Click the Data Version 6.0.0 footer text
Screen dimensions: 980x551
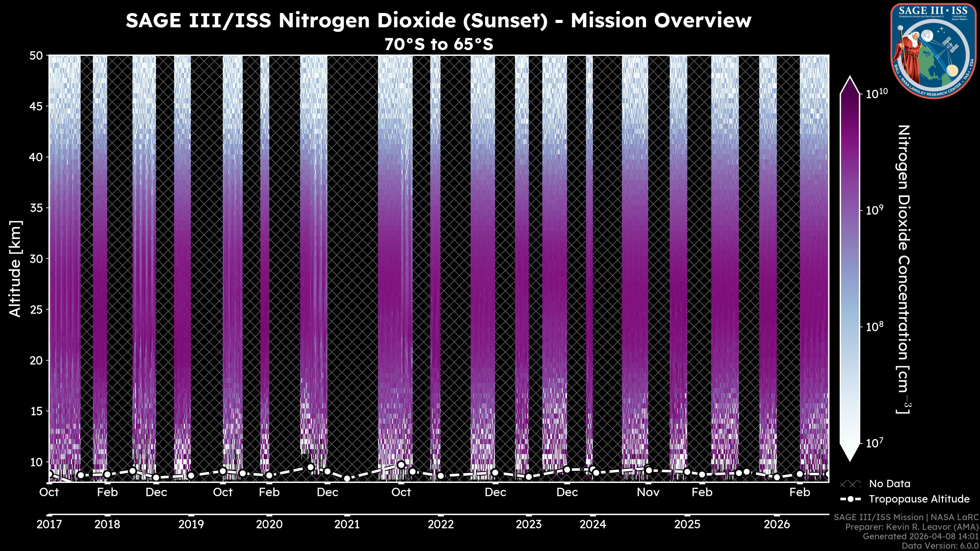[x=940, y=546]
